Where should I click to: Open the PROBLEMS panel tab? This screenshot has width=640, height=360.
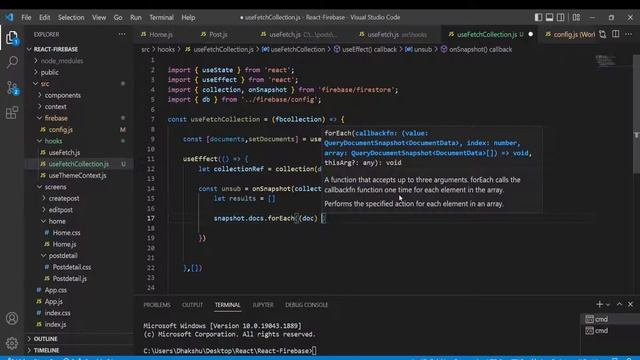tap(157, 305)
